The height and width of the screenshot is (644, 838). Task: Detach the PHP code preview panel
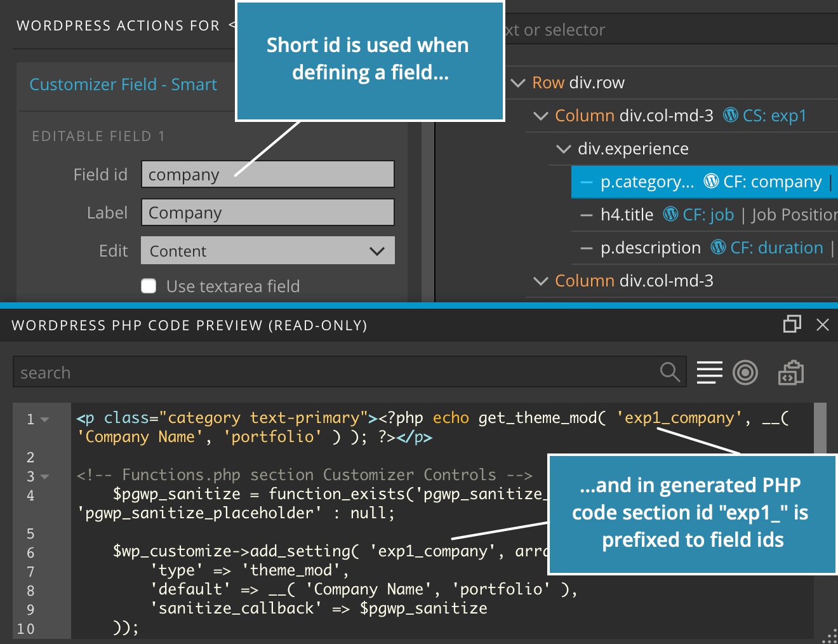coord(792,324)
